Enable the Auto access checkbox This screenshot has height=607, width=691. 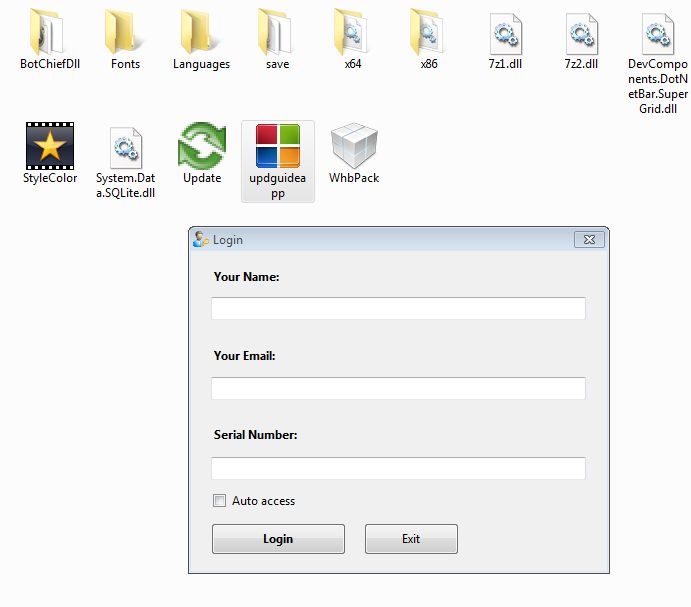tap(219, 501)
